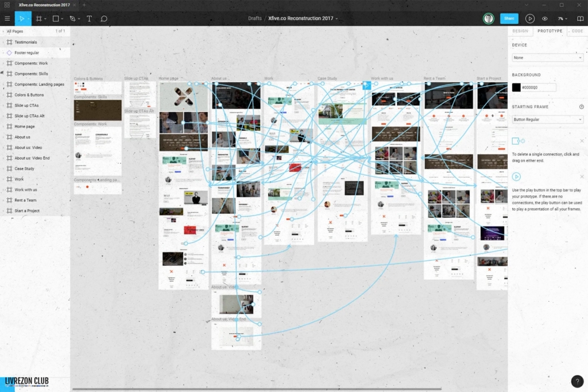Select the Colors & Buttons layer
The image size is (588, 392).
coord(35,95)
